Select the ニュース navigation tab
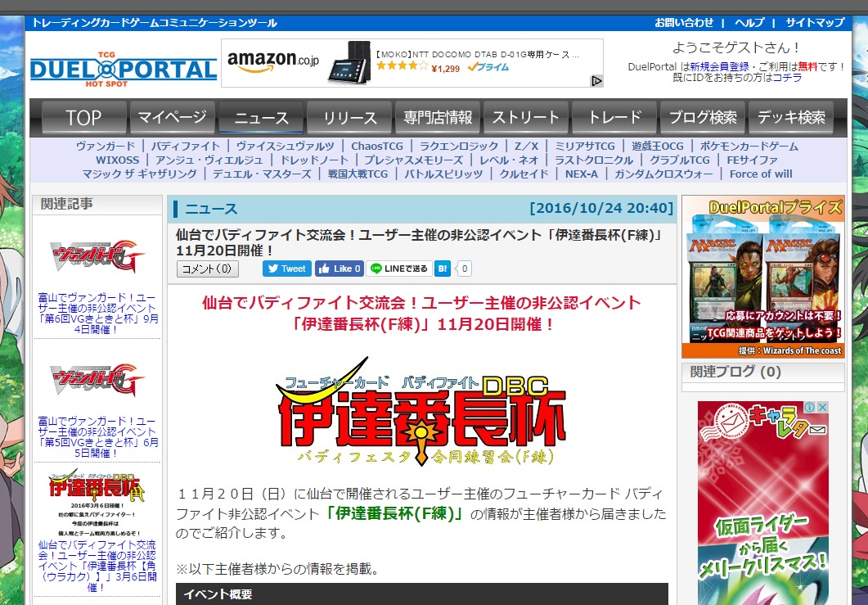 click(x=261, y=117)
